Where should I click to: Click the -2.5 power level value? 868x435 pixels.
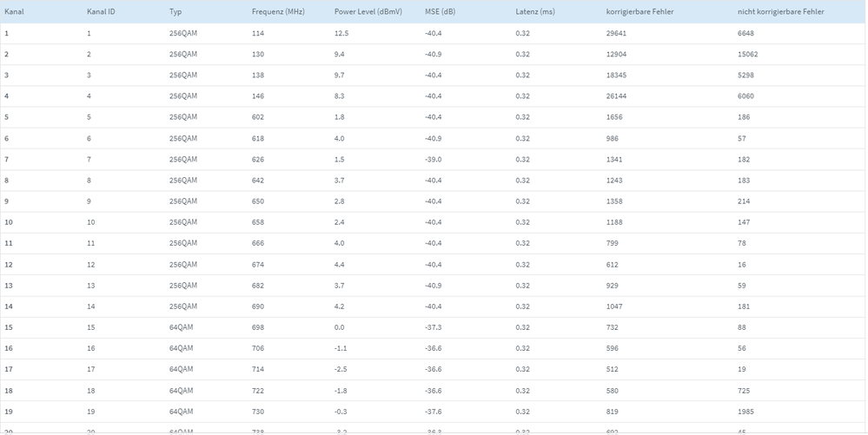coord(341,370)
